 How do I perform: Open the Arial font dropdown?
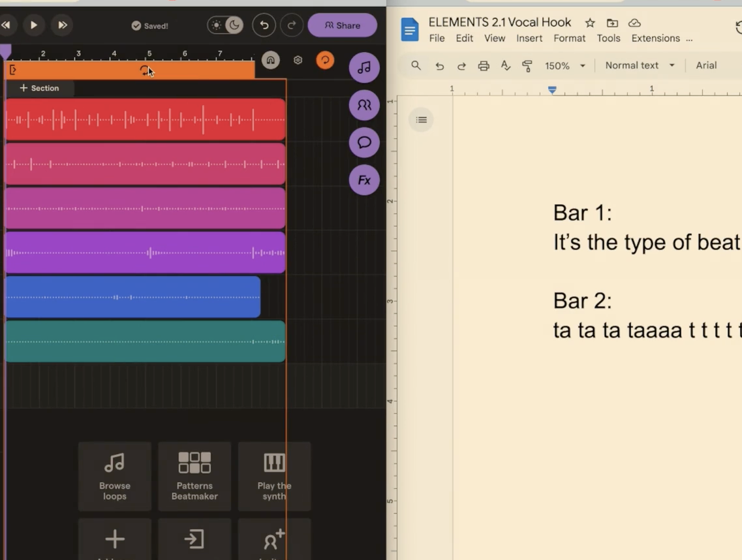pos(706,65)
